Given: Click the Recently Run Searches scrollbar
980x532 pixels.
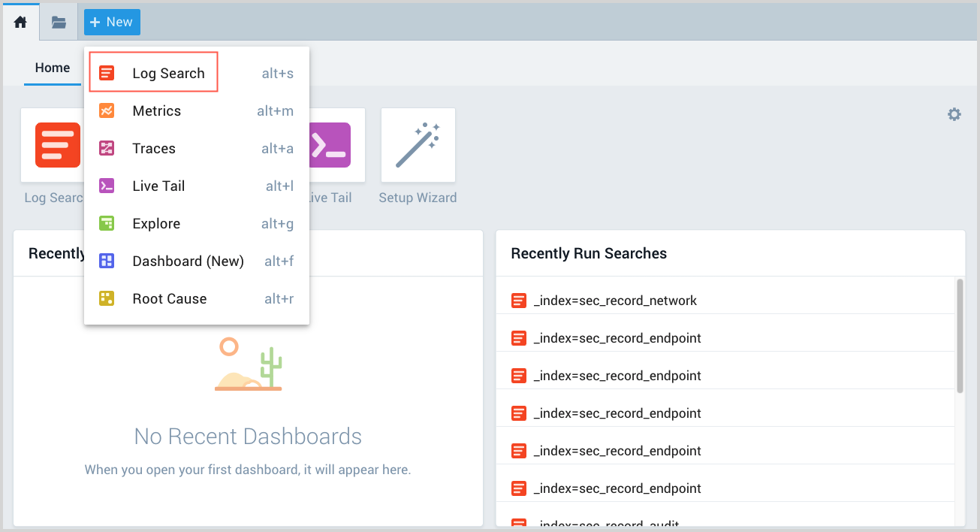Looking at the screenshot, I should pyautogui.click(x=959, y=335).
